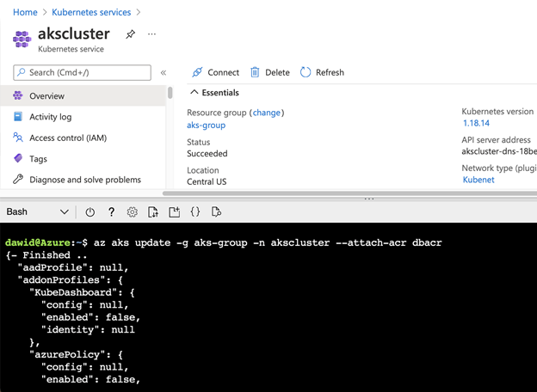Click the Refresh circular arrow icon
Image resolution: width=537 pixels, height=392 pixels.
(x=306, y=72)
